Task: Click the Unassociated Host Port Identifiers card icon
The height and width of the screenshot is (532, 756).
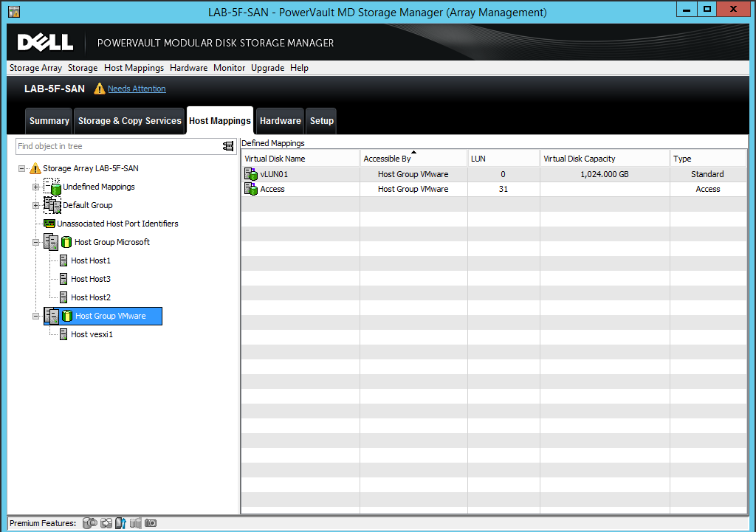Action: [x=49, y=224]
